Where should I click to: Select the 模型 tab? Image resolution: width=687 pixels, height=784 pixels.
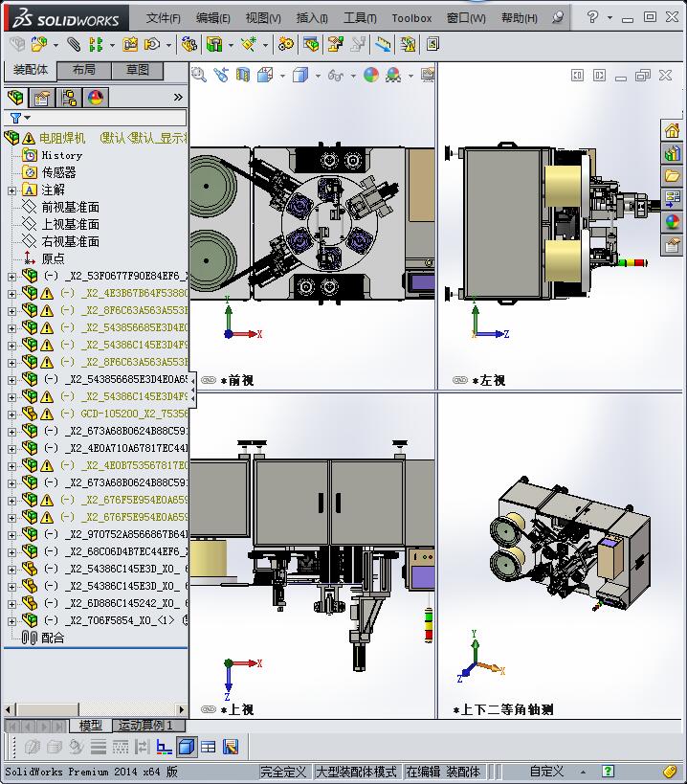pos(91,726)
